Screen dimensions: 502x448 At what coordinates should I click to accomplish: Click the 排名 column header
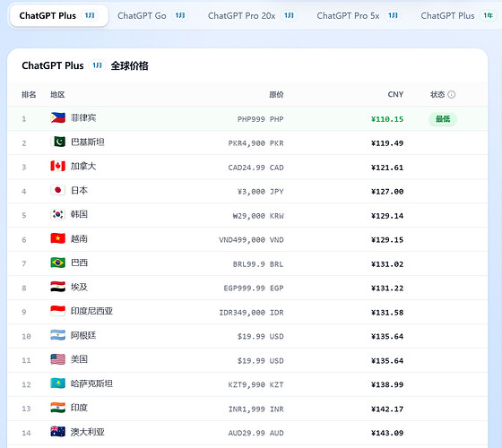pos(29,94)
